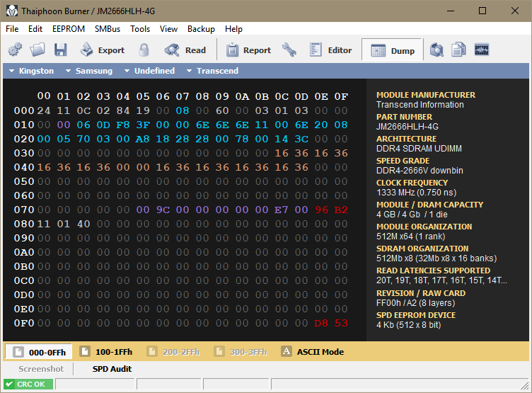Save dump using the floppy disk icon
The image size is (532, 393).
(x=61, y=50)
